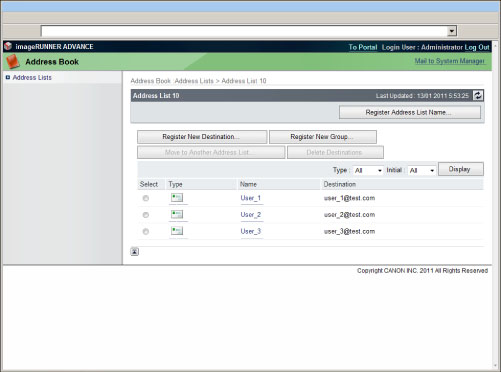Select the radio button for User_2
Screen dimensions: 501x372
[x=146, y=215]
